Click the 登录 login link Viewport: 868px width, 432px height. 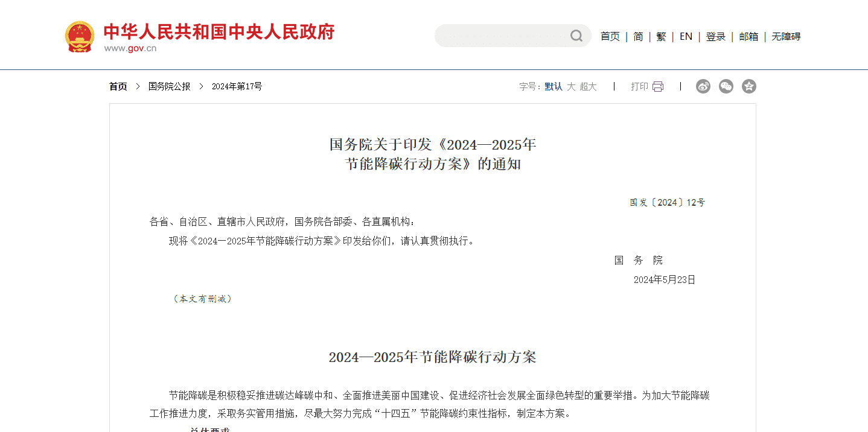click(x=716, y=37)
